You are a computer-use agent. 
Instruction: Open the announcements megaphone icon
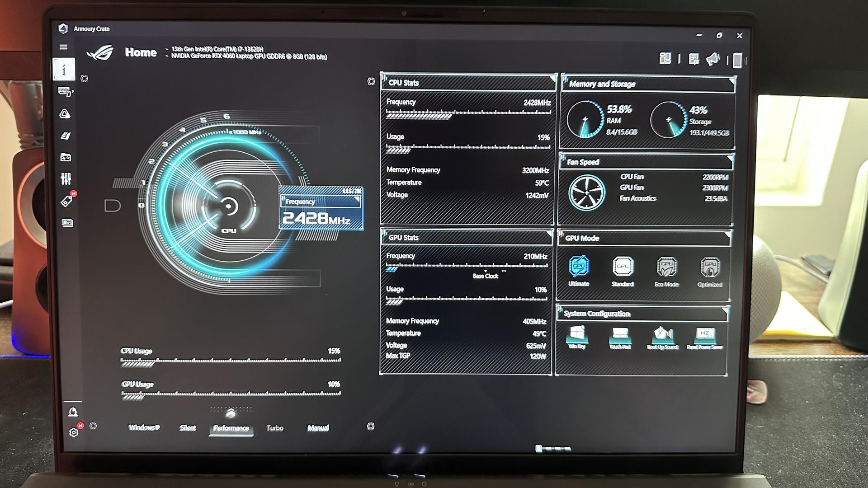(713, 59)
